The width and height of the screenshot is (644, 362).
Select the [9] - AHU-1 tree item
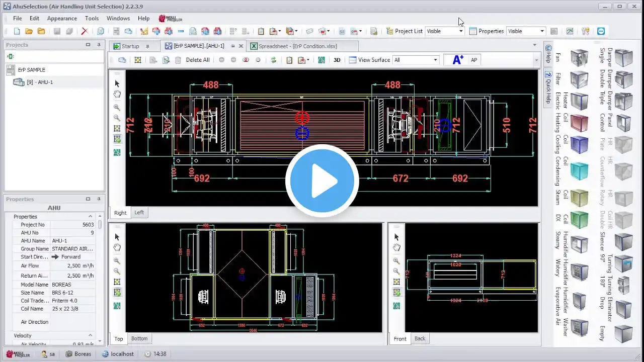[40, 82]
